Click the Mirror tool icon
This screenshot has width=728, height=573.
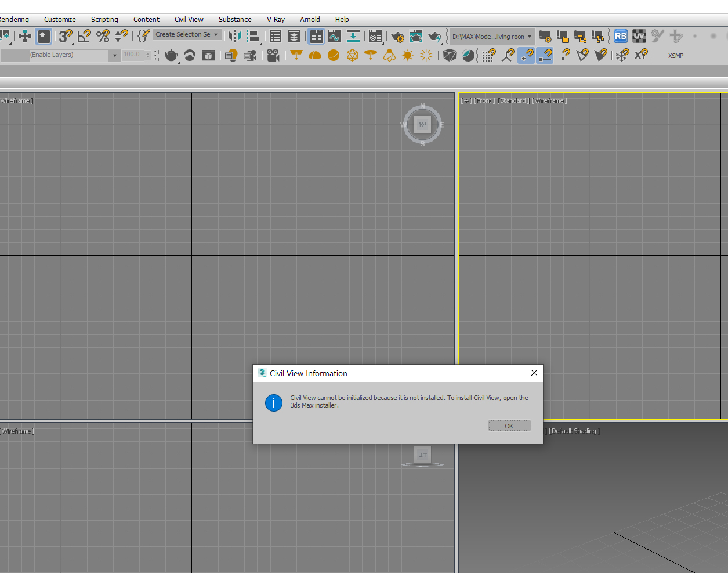pos(234,36)
